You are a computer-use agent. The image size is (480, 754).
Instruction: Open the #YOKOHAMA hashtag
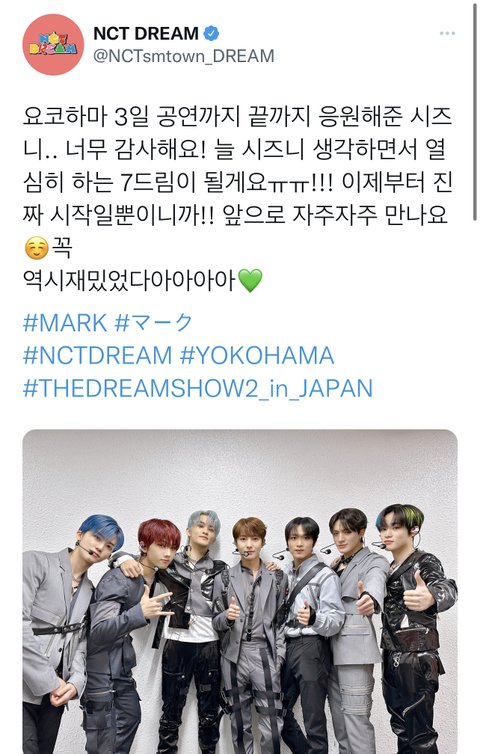pyautogui.click(x=257, y=355)
